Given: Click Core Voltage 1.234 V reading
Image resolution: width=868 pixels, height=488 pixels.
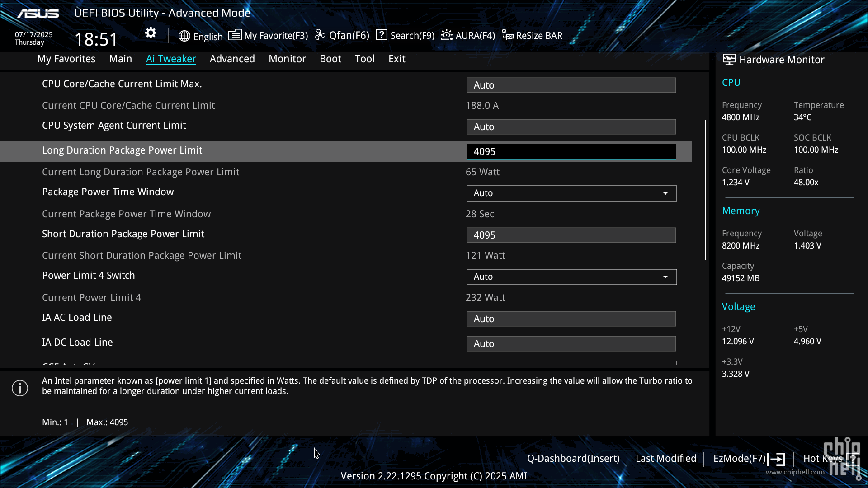Looking at the screenshot, I should [736, 183].
